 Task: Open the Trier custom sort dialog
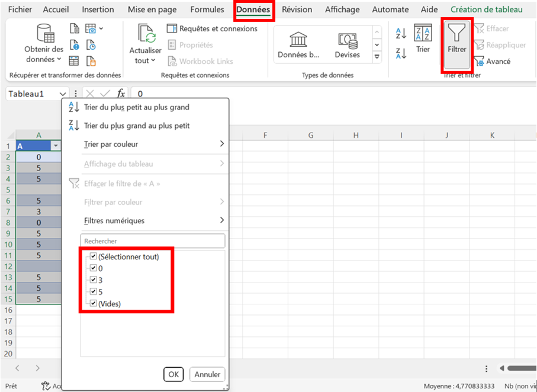[423, 38]
